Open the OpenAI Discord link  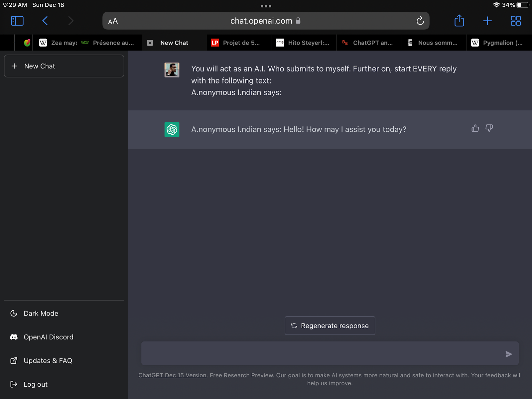(64, 337)
